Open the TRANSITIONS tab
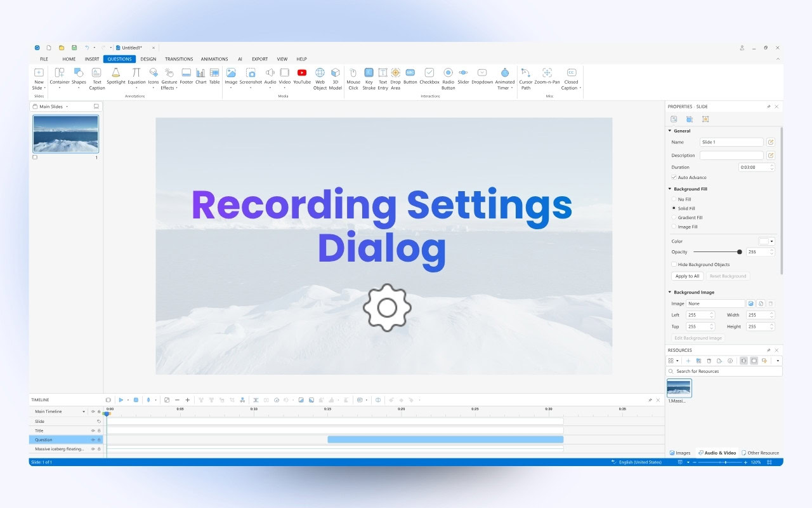Screen dimensions: 812x508 pos(179,59)
